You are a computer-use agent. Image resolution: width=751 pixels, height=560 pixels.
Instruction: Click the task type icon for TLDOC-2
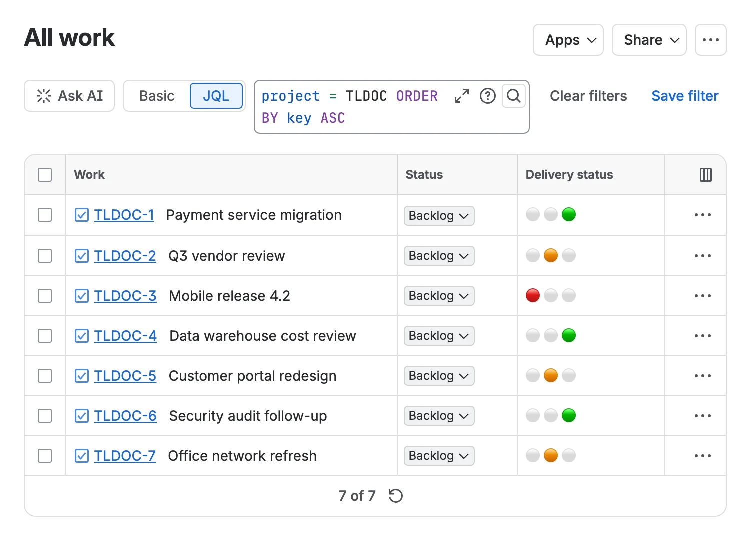pyautogui.click(x=82, y=256)
